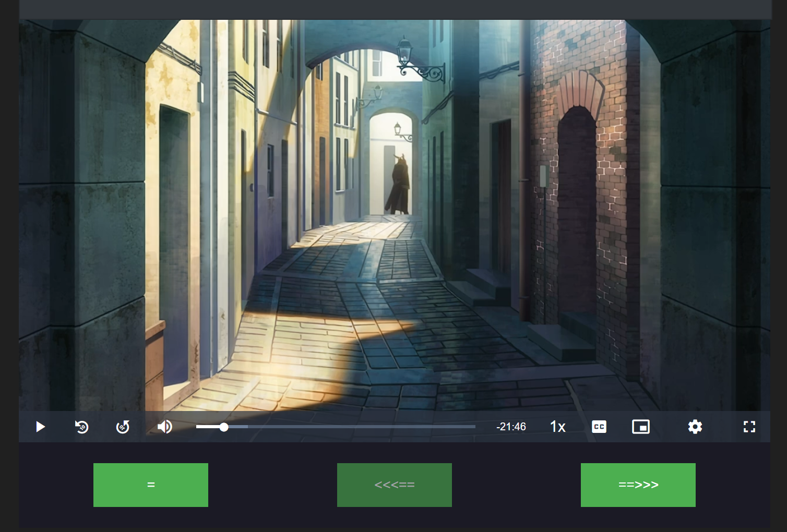The height and width of the screenshot is (532, 787).
Task: Click the "==>>>" next button
Action: click(638, 485)
